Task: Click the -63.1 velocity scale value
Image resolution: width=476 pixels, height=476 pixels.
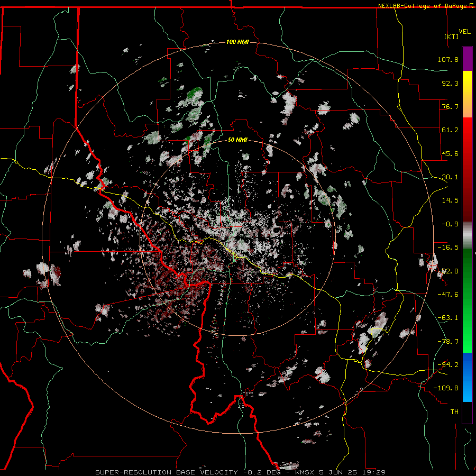Action: [448, 318]
